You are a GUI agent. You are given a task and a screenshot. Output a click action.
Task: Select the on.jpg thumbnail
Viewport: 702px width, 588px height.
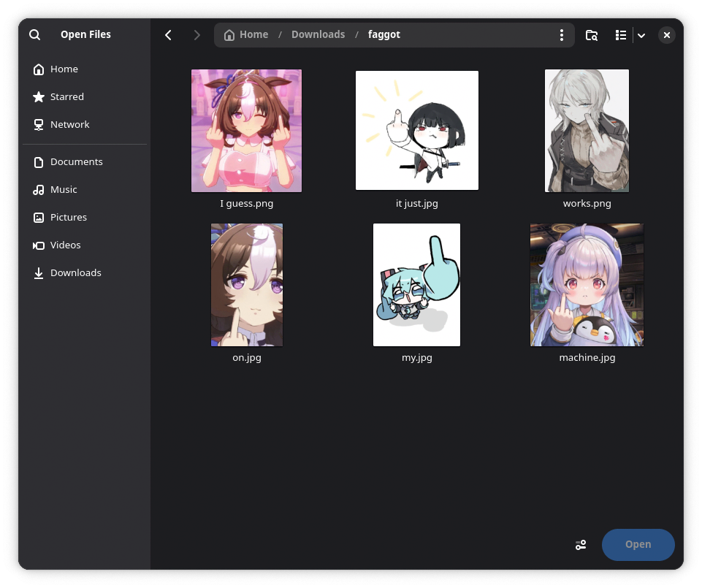tap(247, 285)
